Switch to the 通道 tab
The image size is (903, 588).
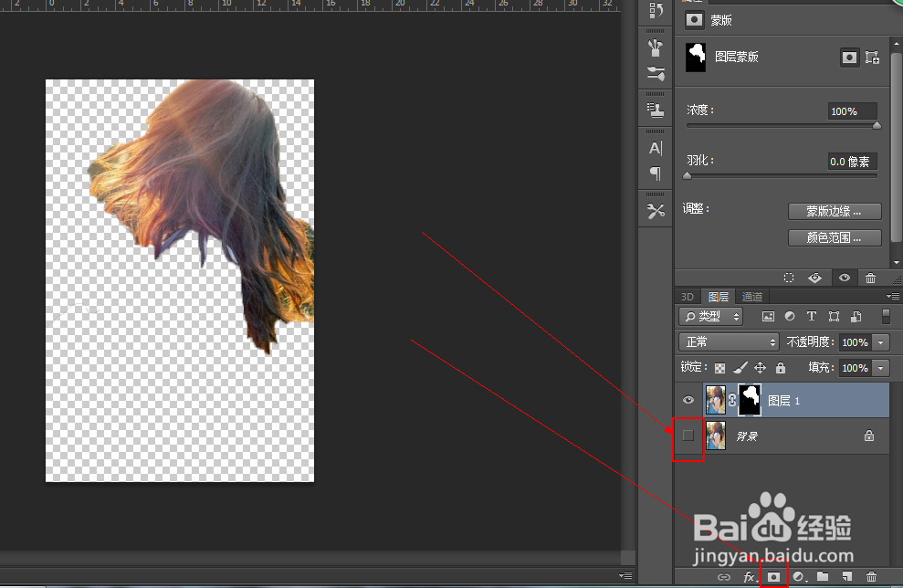tap(752, 297)
